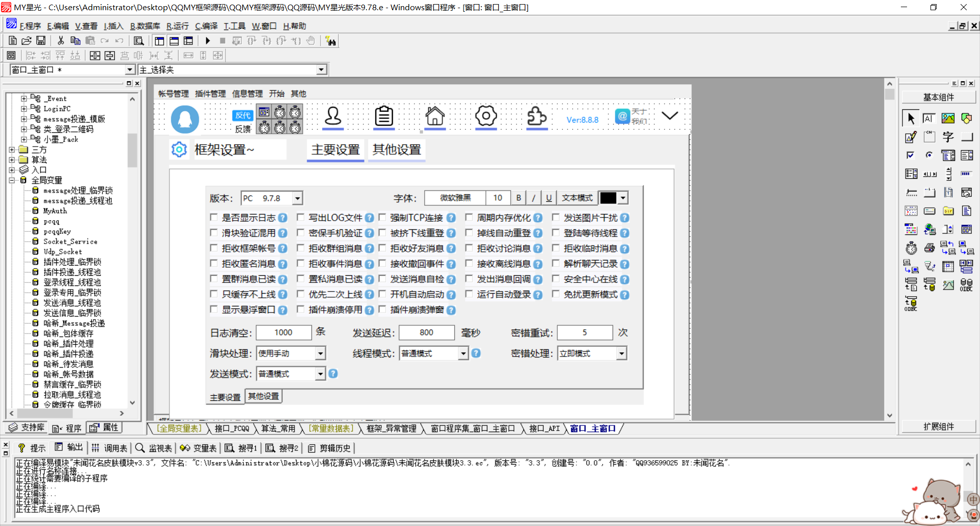Click the user account icon in form header
This screenshot has width=980, height=526.
pos(333,116)
